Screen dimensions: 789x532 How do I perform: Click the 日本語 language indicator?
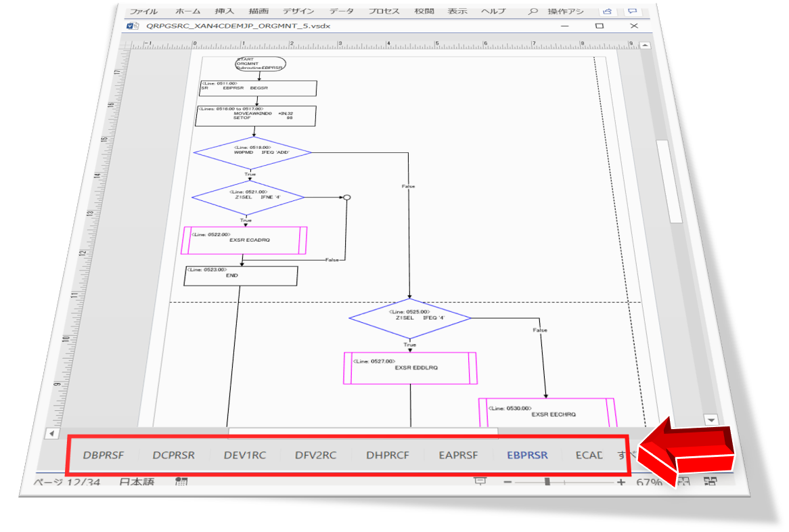(137, 482)
